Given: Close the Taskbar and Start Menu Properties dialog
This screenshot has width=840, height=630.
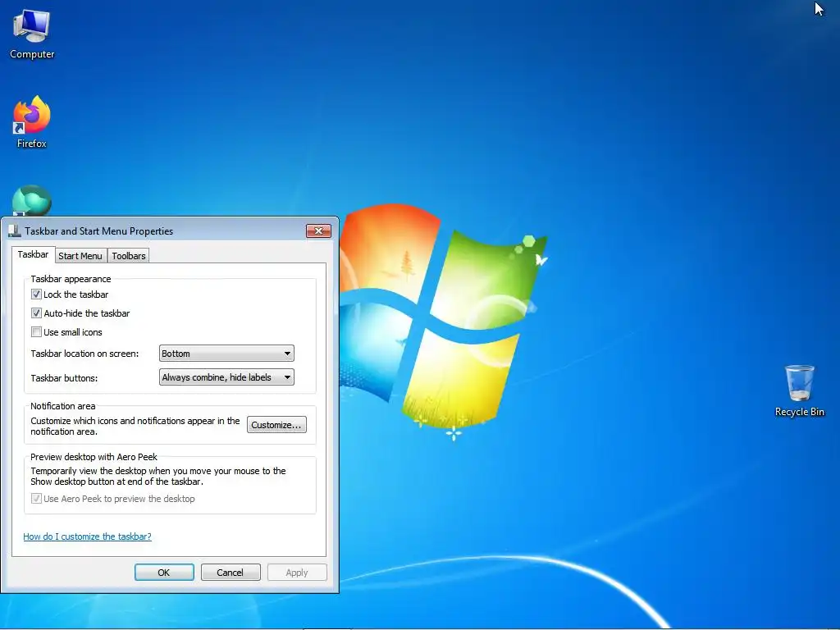Looking at the screenshot, I should pyautogui.click(x=319, y=231).
